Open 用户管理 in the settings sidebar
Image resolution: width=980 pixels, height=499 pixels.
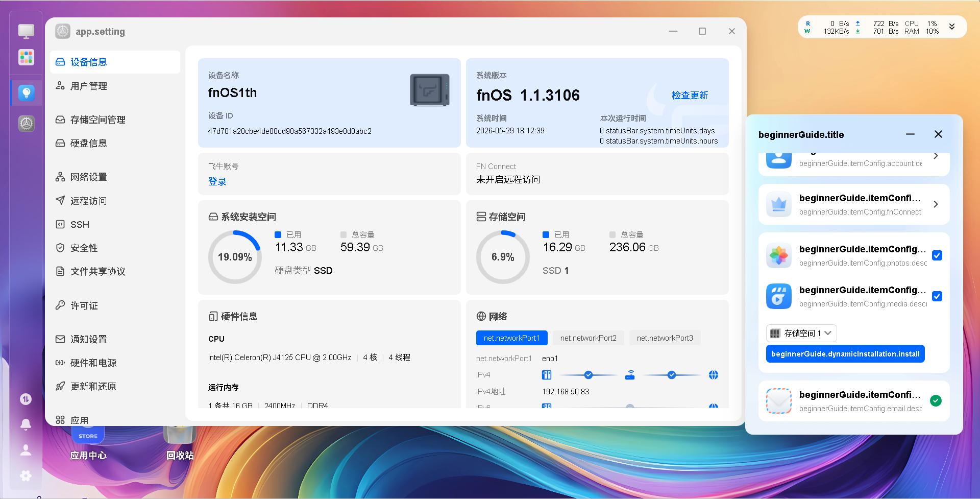click(x=115, y=86)
